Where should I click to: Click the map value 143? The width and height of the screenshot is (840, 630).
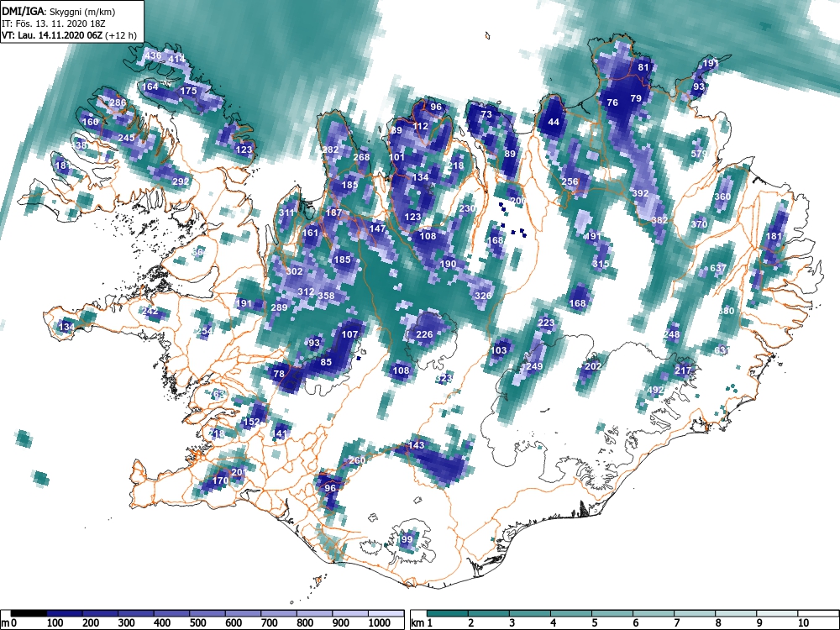point(417,444)
